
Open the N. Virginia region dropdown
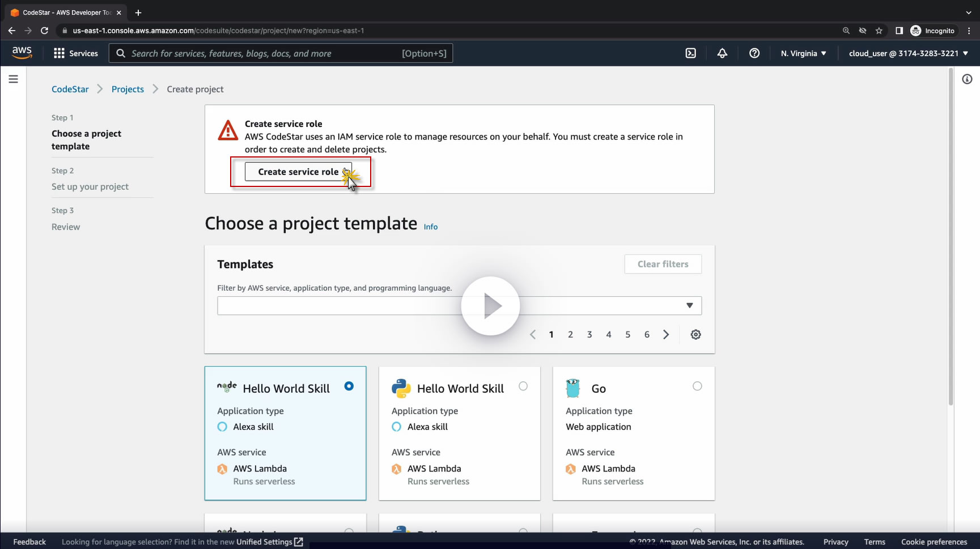point(803,53)
